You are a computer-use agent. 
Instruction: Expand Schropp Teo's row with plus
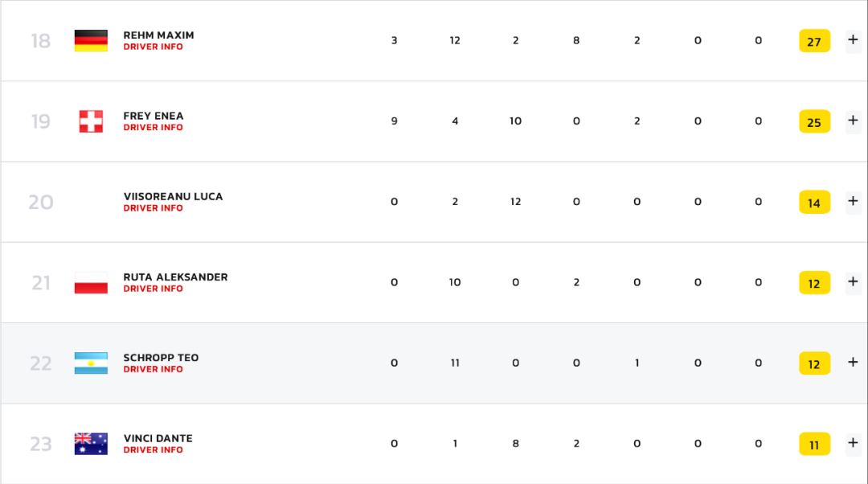pyautogui.click(x=853, y=363)
